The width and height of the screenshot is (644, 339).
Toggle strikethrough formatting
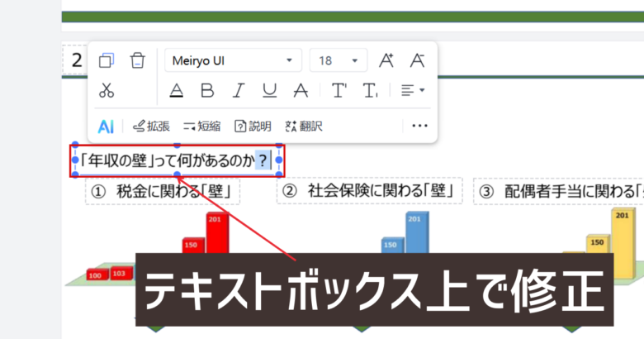tap(301, 90)
